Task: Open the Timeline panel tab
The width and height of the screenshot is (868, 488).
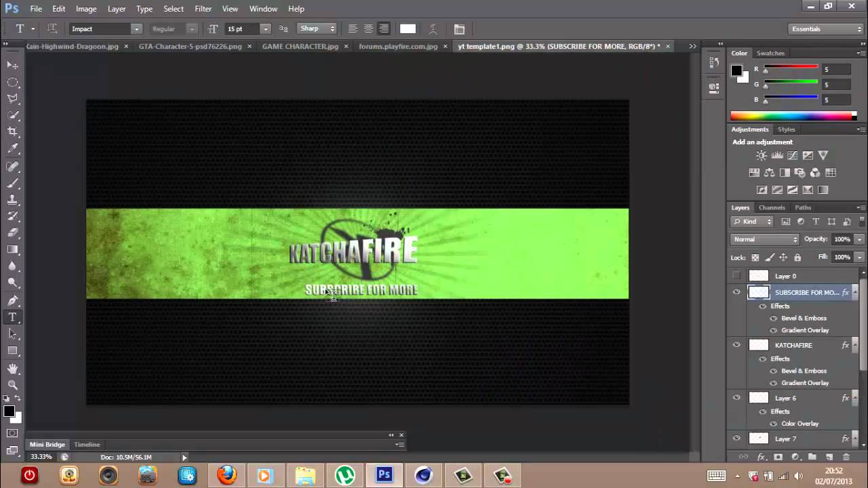Action: click(x=87, y=445)
